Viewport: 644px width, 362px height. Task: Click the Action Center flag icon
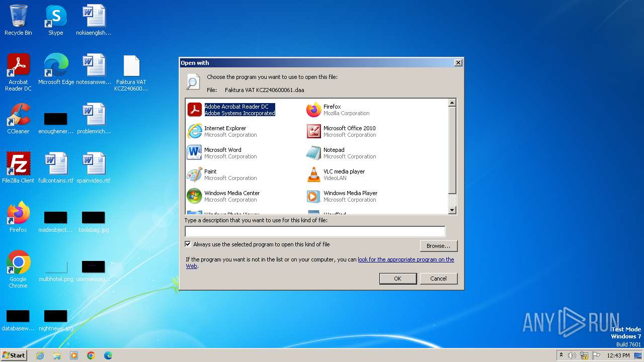click(596, 355)
